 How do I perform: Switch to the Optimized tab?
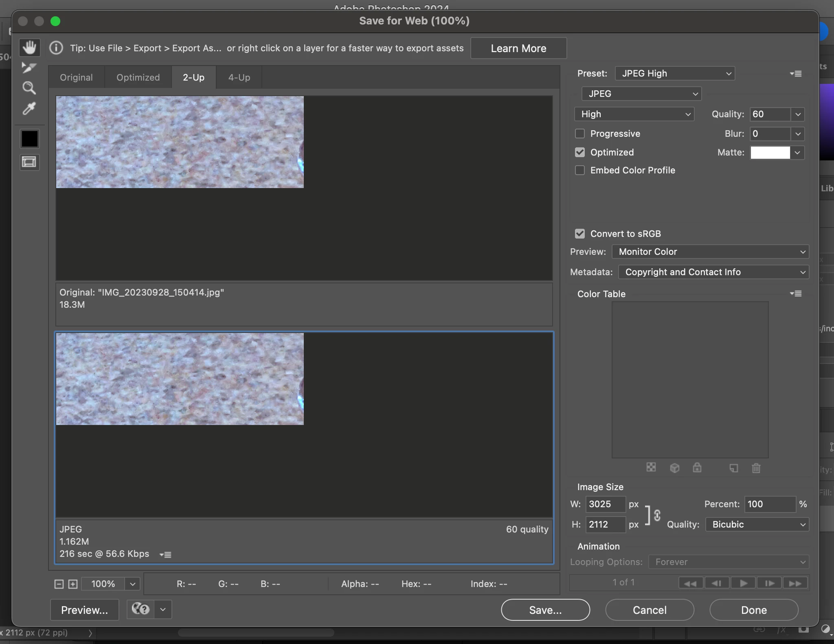pos(138,77)
